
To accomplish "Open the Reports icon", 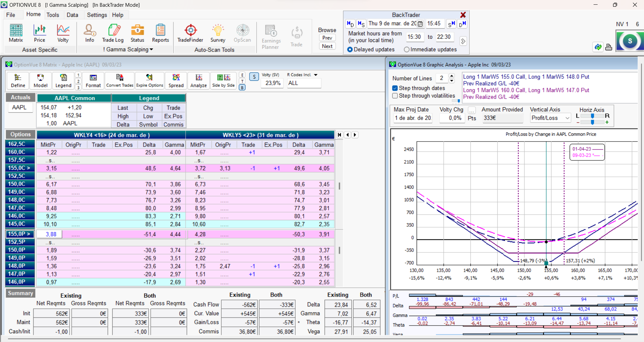I will point(160,33).
